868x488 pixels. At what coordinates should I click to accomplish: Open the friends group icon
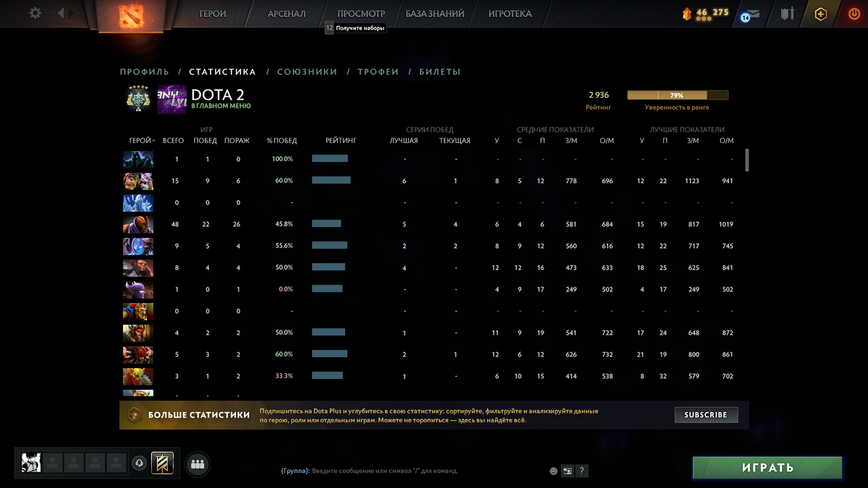pos(197,464)
